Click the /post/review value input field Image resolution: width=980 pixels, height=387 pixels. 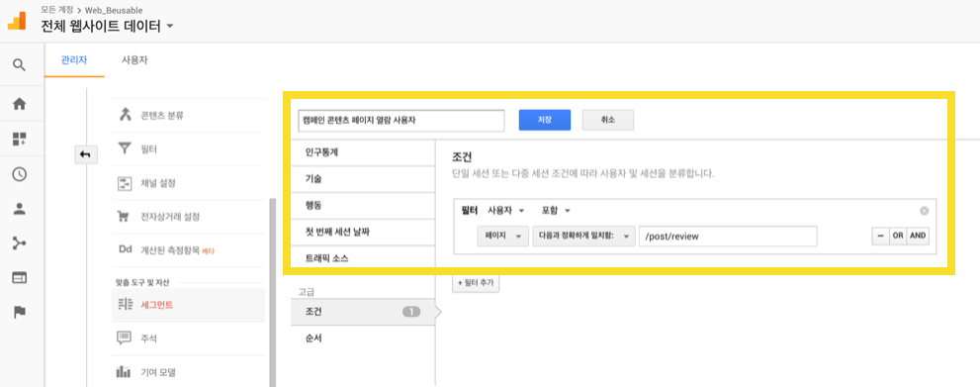pos(728,237)
